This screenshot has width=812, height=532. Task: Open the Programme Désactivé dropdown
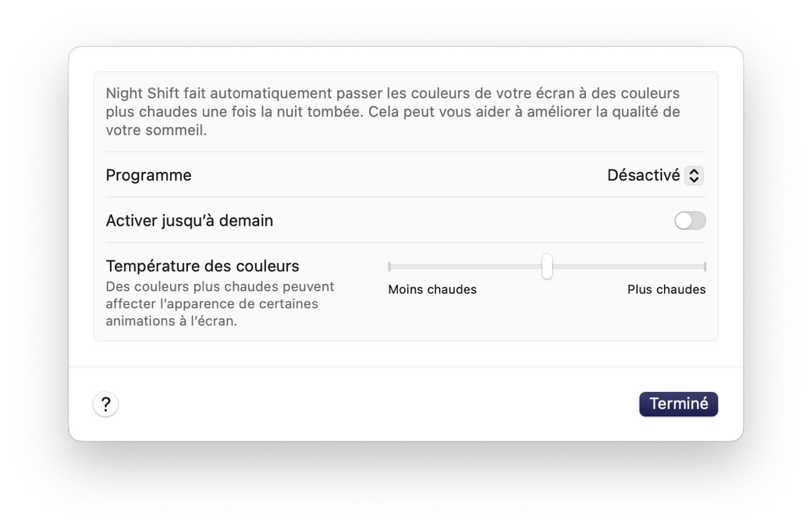click(655, 176)
